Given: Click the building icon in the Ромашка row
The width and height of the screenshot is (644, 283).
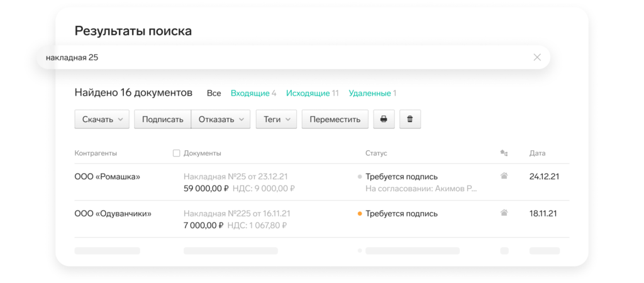Looking at the screenshot, I should (504, 177).
